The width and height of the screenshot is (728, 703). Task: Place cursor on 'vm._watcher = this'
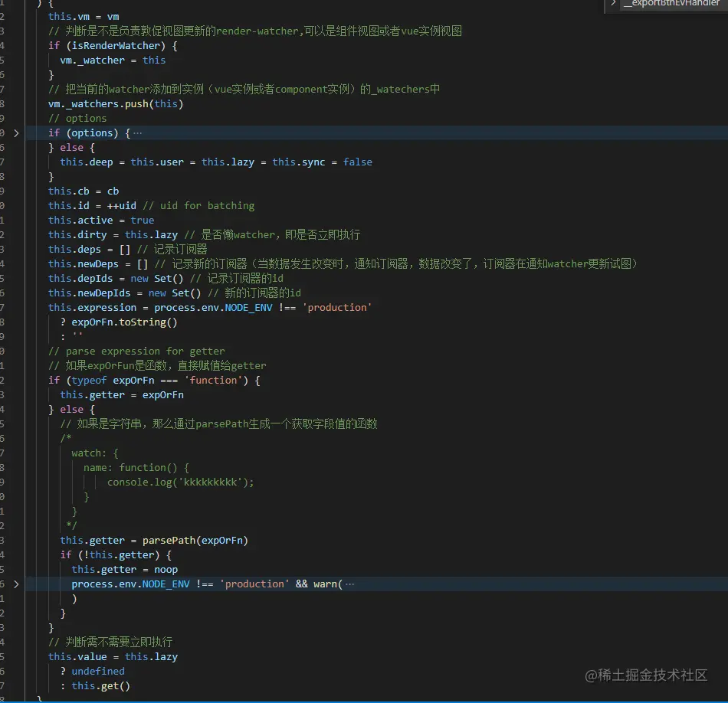point(113,60)
